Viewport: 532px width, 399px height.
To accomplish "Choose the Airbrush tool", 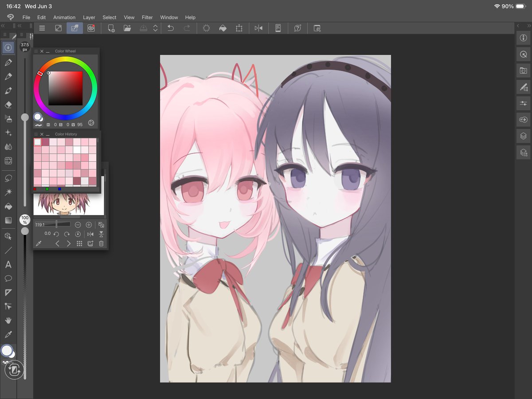I will (8, 118).
